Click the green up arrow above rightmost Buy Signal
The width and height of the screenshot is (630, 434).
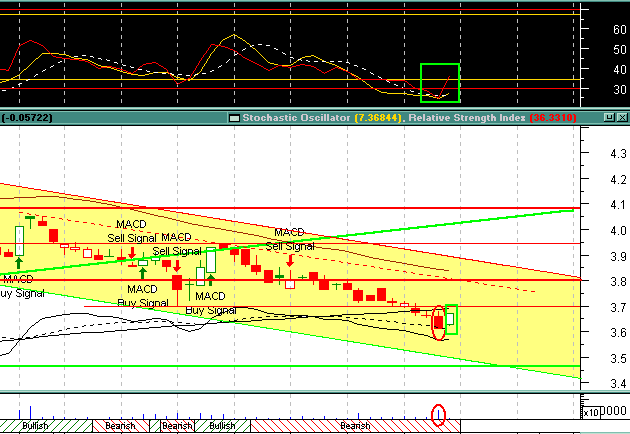point(211,280)
